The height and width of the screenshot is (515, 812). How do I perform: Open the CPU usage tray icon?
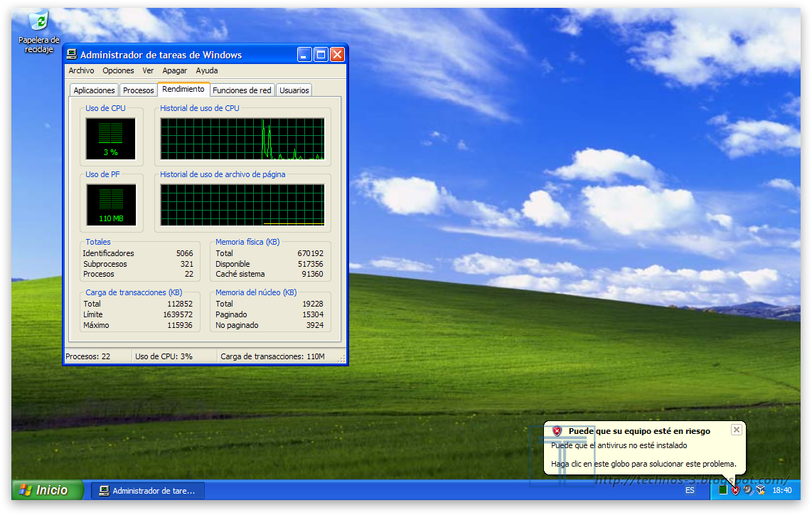coord(722,490)
